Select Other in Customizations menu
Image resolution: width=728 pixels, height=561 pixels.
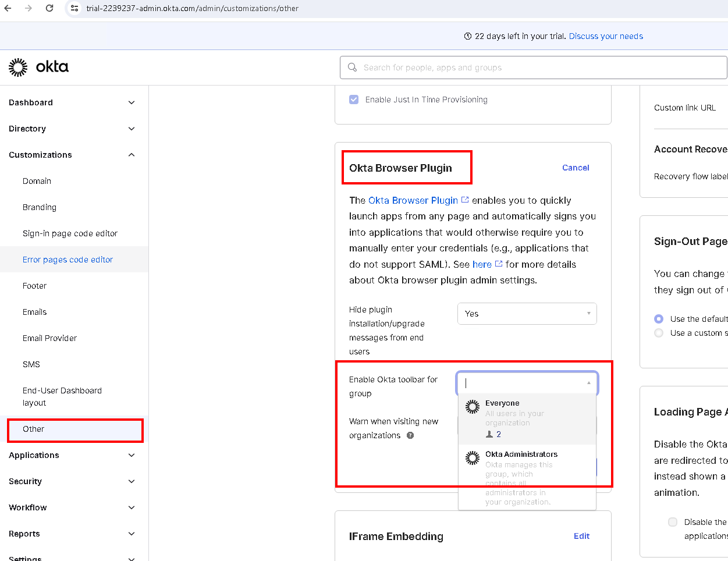click(x=34, y=429)
